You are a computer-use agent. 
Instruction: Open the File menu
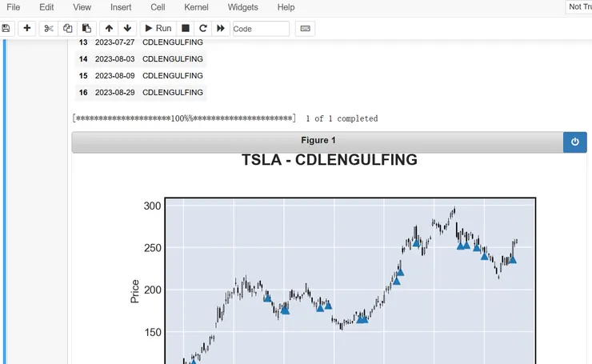click(14, 7)
